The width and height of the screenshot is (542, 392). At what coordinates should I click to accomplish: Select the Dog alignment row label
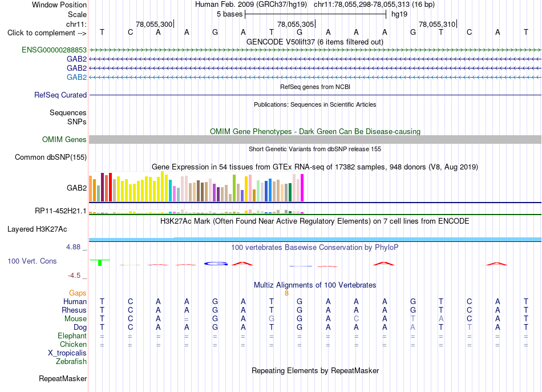pos(80,327)
